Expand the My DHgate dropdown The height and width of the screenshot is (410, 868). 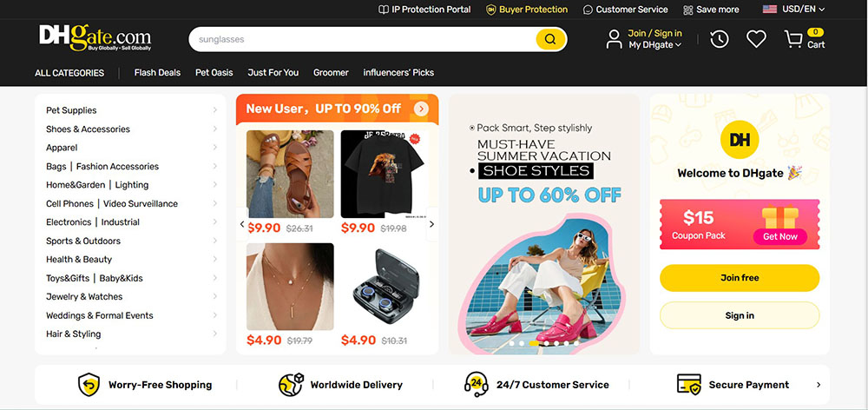click(654, 45)
